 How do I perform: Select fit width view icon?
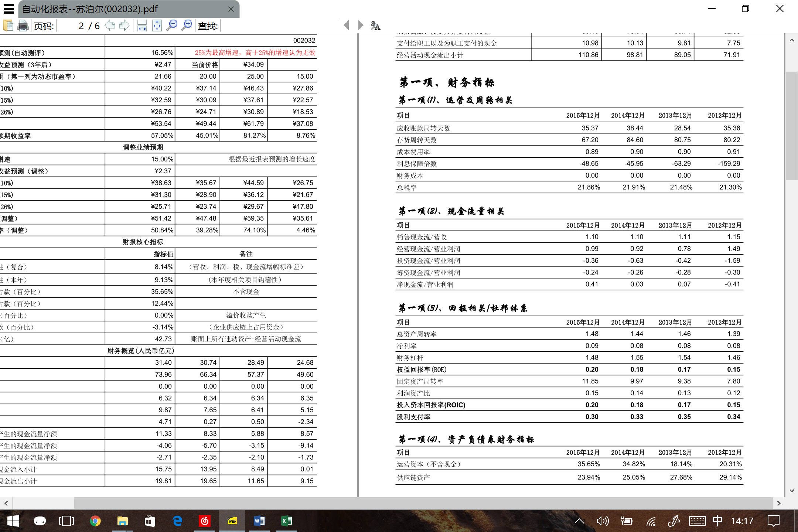(x=142, y=25)
